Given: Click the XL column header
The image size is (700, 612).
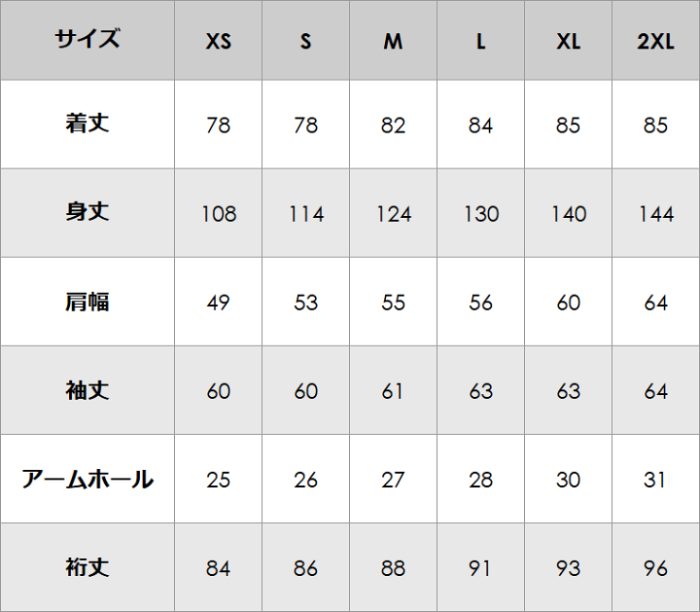Looking at the screenshot, I should pyautogui.click(x=568, y=43).
